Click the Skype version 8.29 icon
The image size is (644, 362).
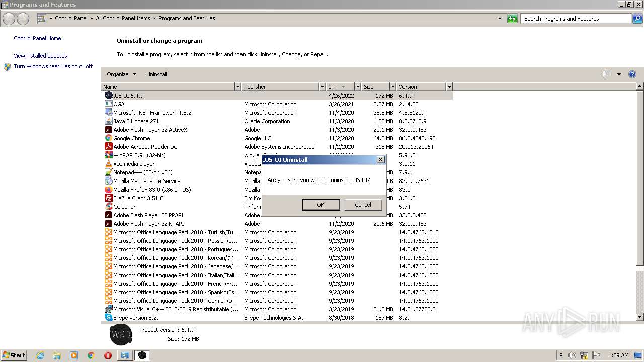(109, 318)
